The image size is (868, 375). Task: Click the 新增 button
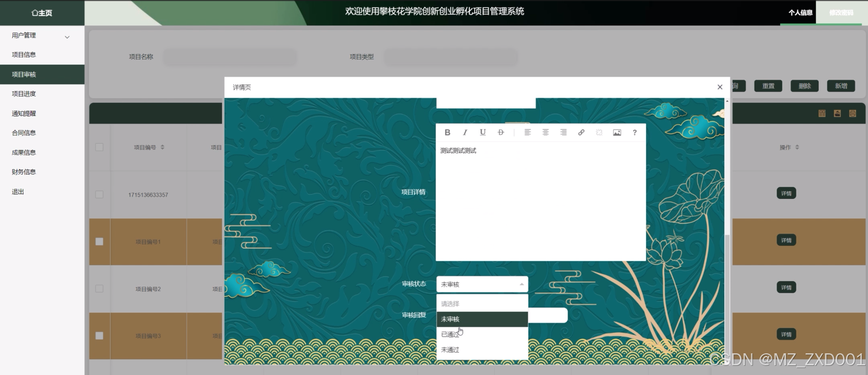[x=841, y=86]
